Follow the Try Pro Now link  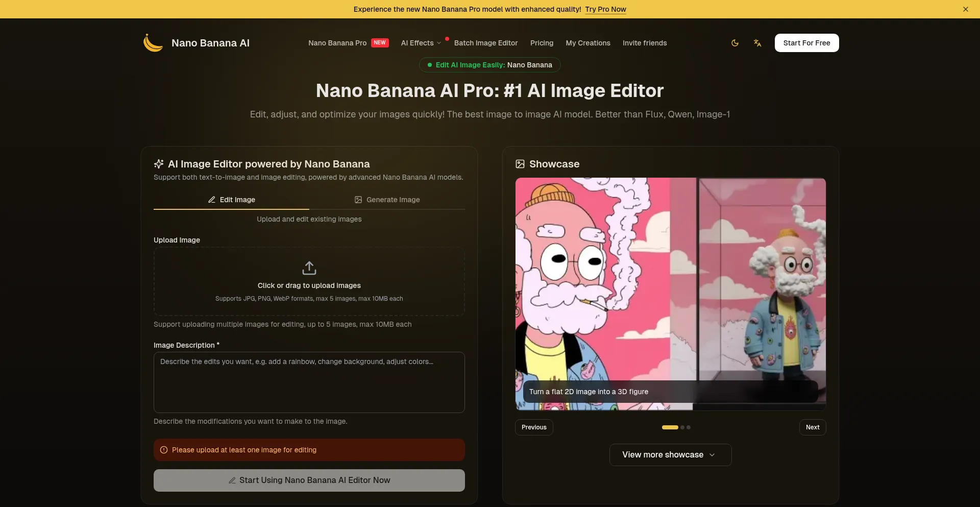pos(605,9)
